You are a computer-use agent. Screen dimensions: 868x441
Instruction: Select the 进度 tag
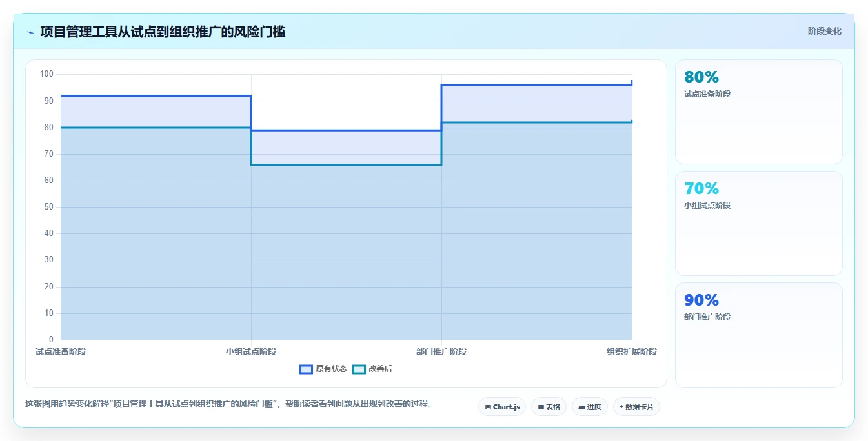pyautogui.click(x=590, y=407)
